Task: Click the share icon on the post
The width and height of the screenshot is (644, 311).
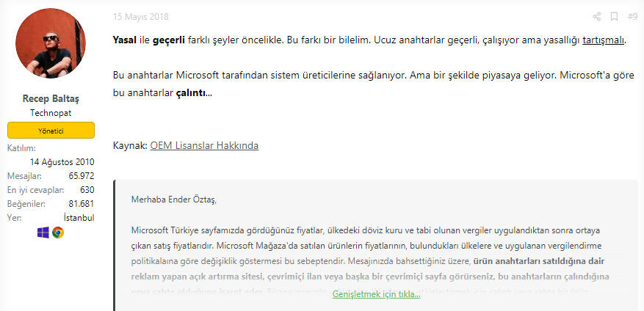Action: (x=597, y=16)
